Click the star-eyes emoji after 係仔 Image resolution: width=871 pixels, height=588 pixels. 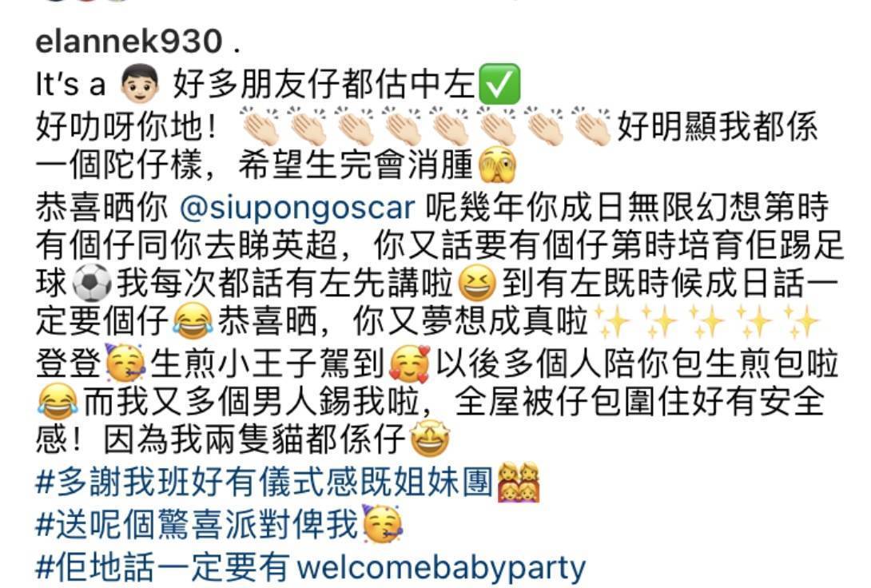coord(429,439)
